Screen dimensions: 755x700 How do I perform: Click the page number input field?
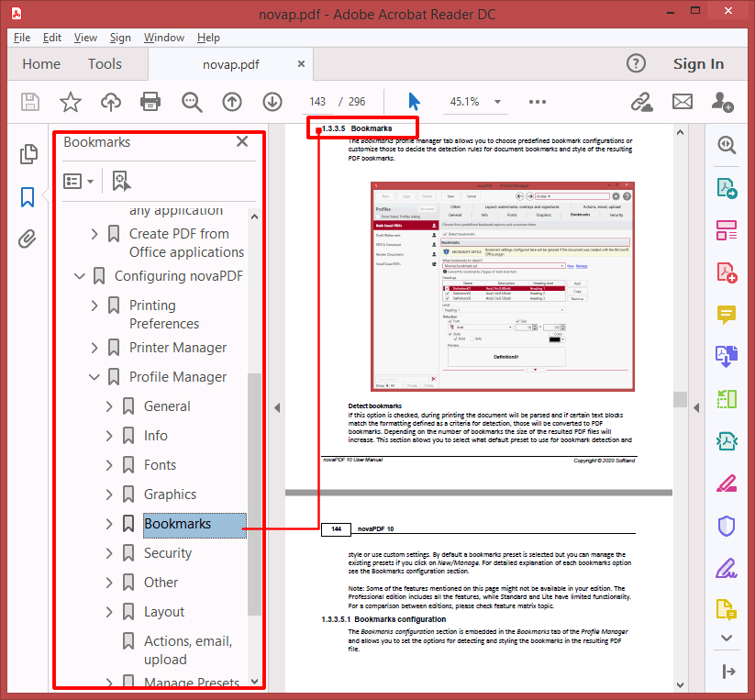318,102
